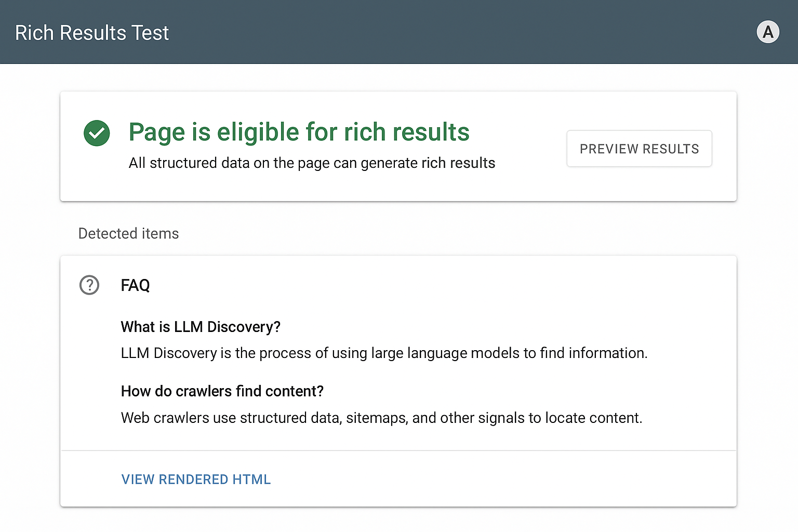Click the FAQ type indicator icon
This screenshot has width=798, height=532.
tap(89, 285)
